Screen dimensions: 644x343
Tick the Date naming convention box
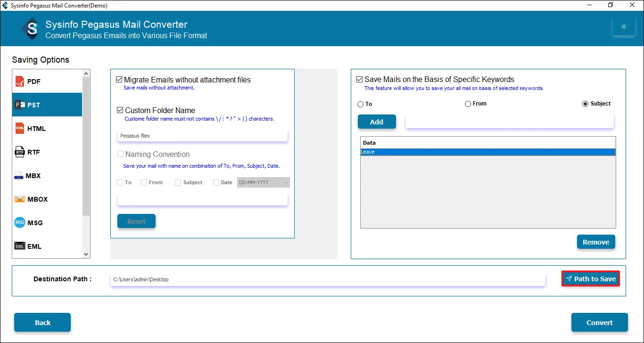pos(216,182)
